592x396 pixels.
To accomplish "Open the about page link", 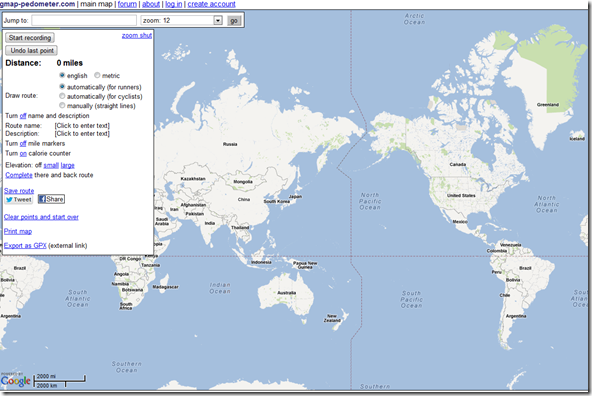I will click(x=151, y=4).
